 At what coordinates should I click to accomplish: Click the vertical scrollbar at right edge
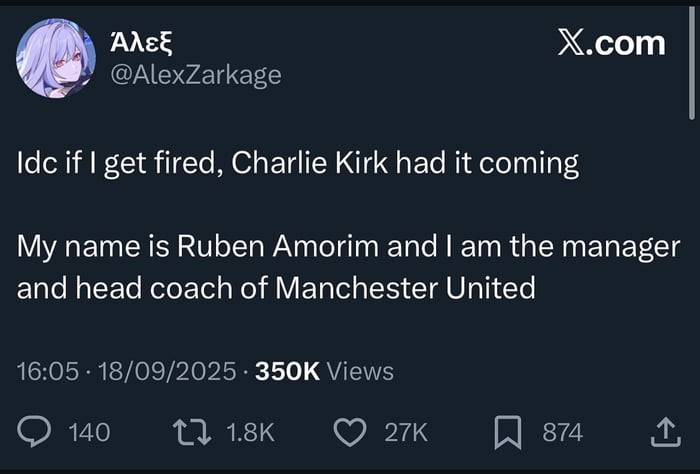(x=689, y=60)
